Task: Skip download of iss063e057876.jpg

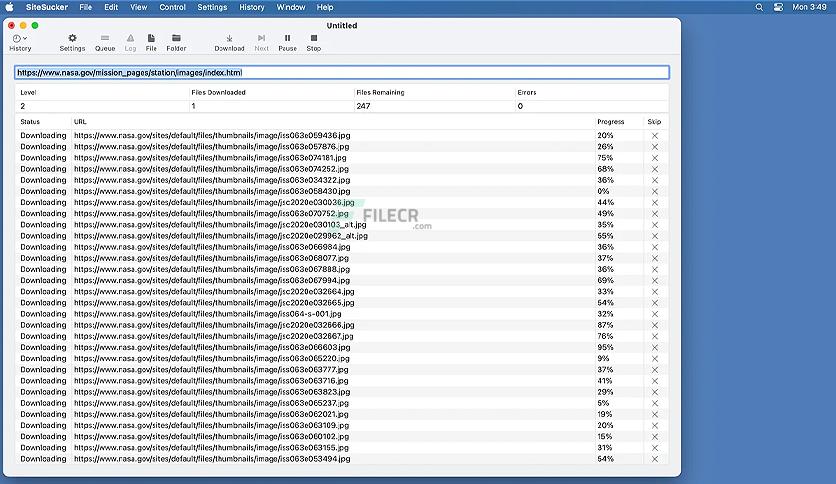Action: coord(655,147)
